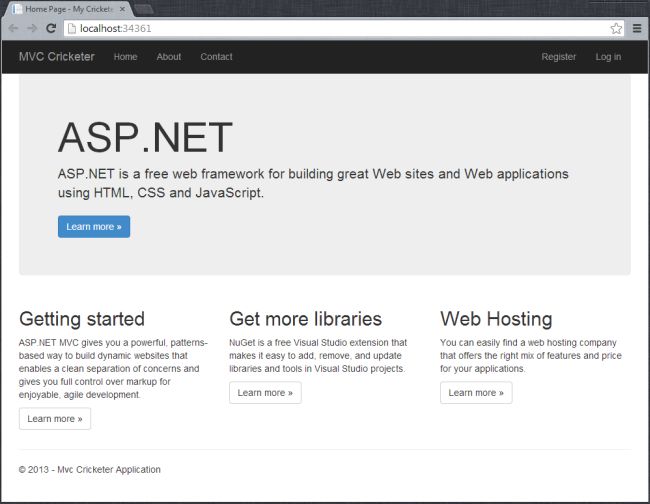Click the blue Learn more button
The height and width of the screenshot is (504, 650).
click(x=94, y=227)
